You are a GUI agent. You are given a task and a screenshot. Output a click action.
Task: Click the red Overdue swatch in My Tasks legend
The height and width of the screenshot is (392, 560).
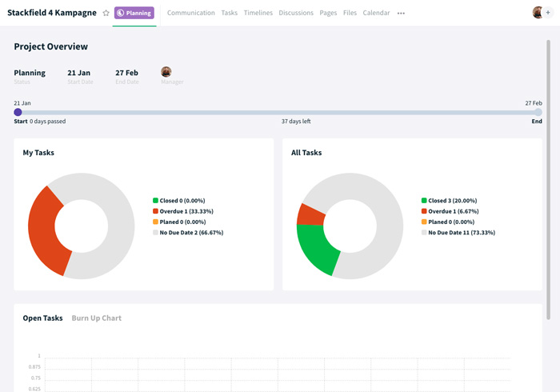coord(155,211)
